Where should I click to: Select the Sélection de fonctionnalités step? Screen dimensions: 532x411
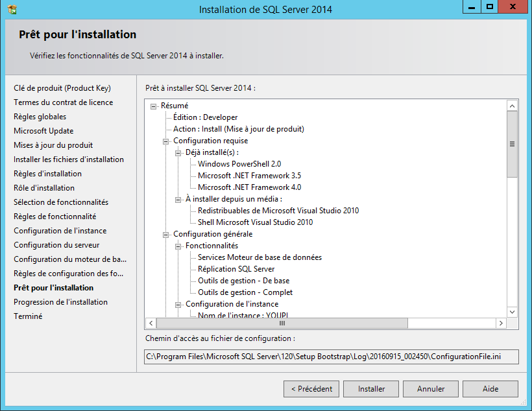pos(61,202)
